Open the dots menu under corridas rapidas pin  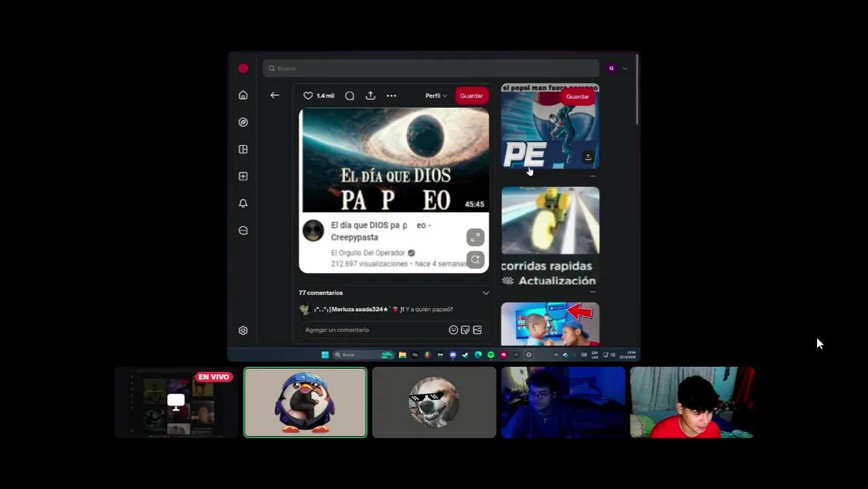point(592,291)
